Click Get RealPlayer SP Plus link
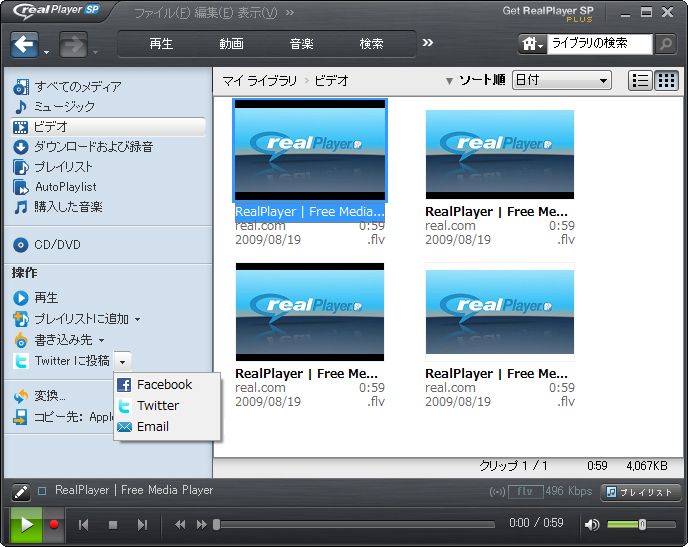The height and width of the screenshot is (547, 688). [548, 14]
